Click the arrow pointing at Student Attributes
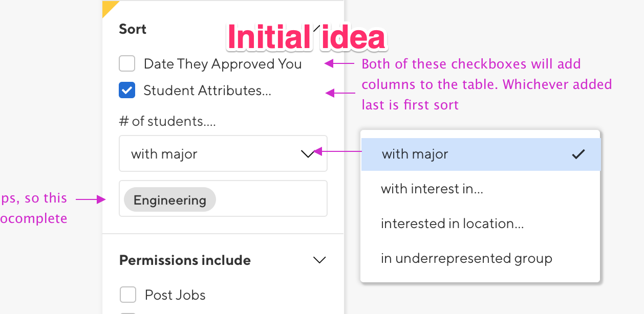The image size is (644, 314). (x=340, y=93)
